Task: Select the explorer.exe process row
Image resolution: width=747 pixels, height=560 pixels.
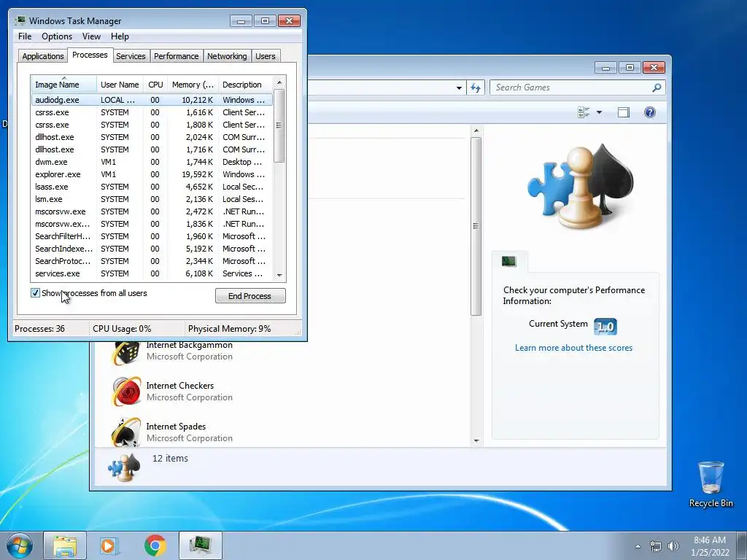Action: tap(152, 174)
